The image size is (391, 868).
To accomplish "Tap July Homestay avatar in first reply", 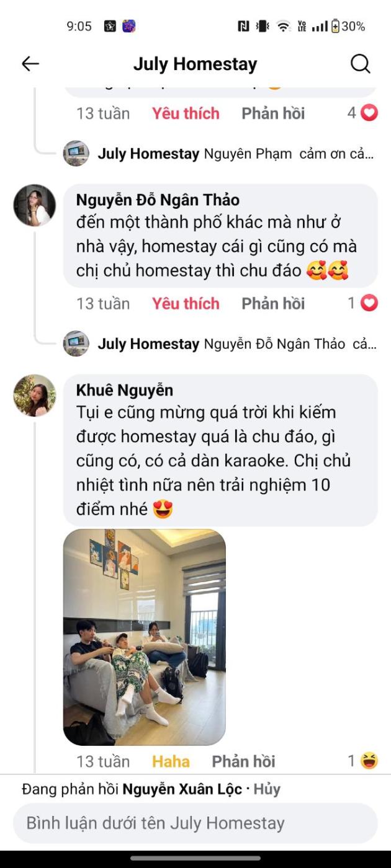I will pos(76,153).
